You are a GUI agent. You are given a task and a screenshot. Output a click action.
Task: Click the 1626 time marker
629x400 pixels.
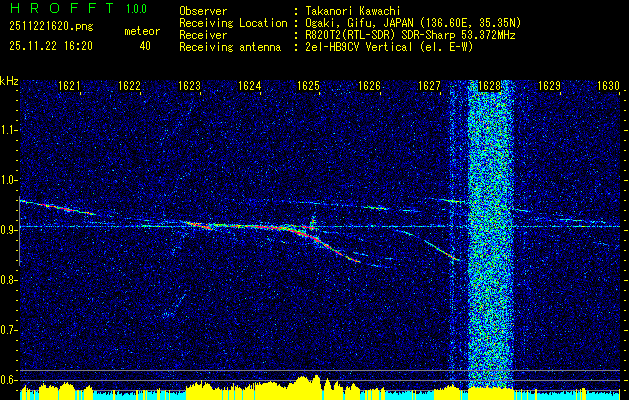(369, 85)
